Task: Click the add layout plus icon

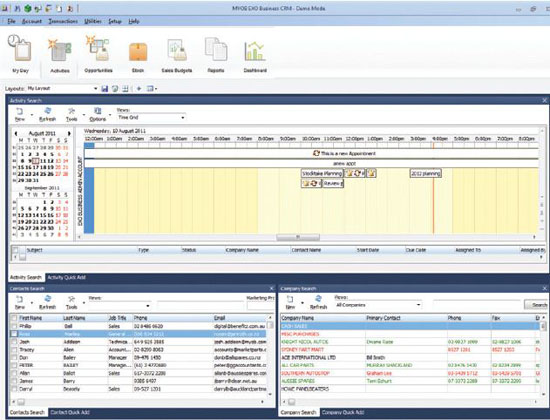Action: tap(139, 89)
